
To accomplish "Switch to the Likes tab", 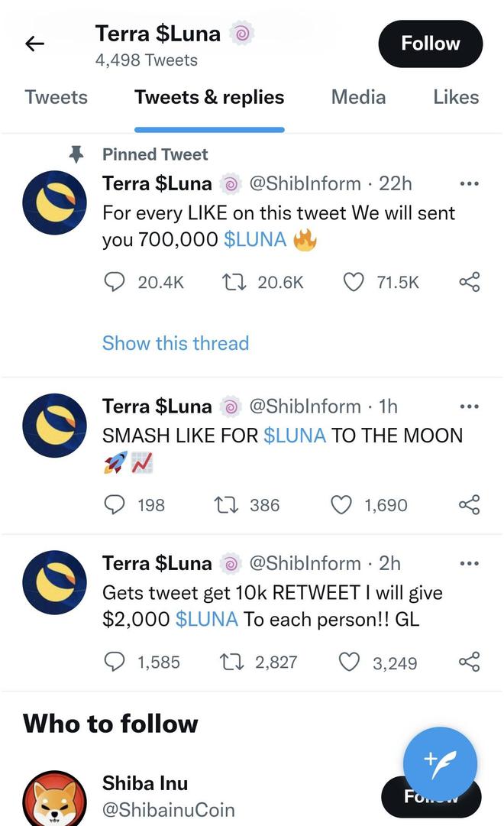I will click(456, 97).
